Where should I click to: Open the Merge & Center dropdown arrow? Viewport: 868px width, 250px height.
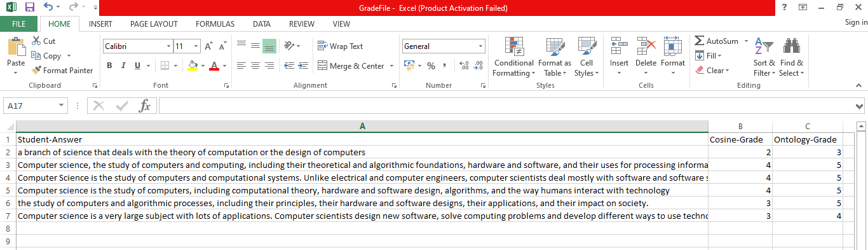tap(391, 66)
